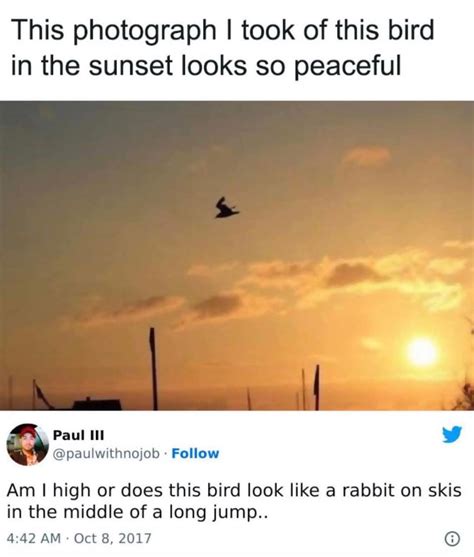Click the blue Twitter bird logo

(x=452, y=434)
